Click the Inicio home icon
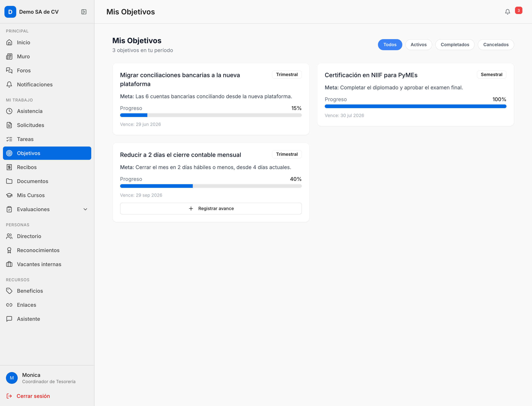 click(x=9, y=42)
